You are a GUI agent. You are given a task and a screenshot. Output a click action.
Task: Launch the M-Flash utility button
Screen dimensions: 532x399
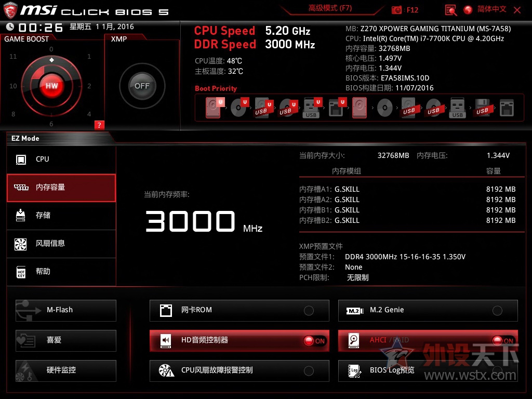click(x=66, y=311)
